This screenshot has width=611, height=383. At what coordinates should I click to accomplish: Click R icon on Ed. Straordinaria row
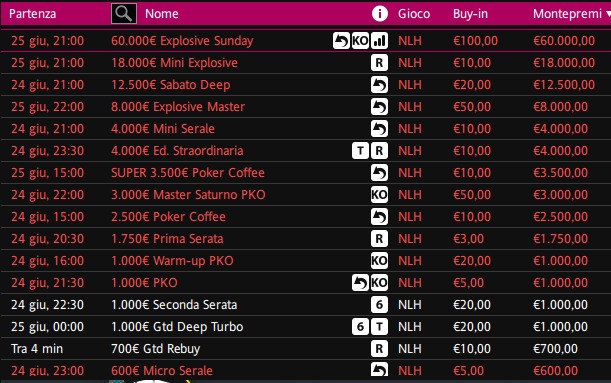coord(379,151)
